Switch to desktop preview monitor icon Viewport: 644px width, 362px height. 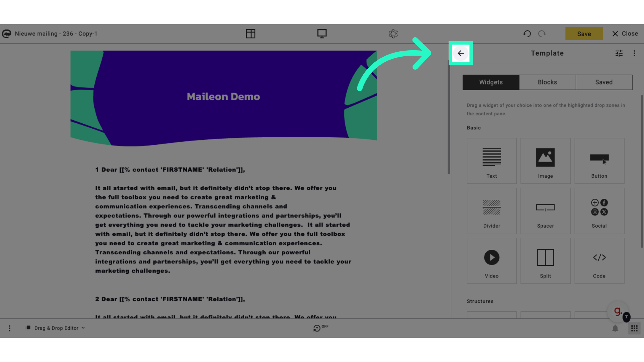pos(322,34)
